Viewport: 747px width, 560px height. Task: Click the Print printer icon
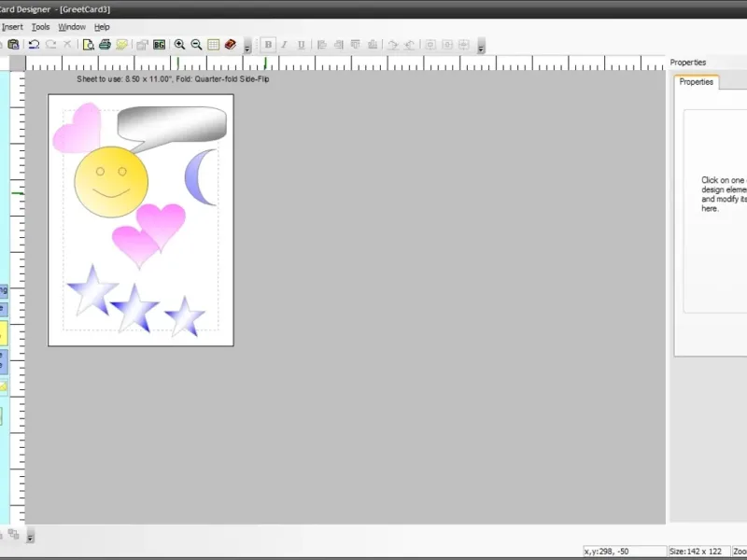click(x=105, y=44)
